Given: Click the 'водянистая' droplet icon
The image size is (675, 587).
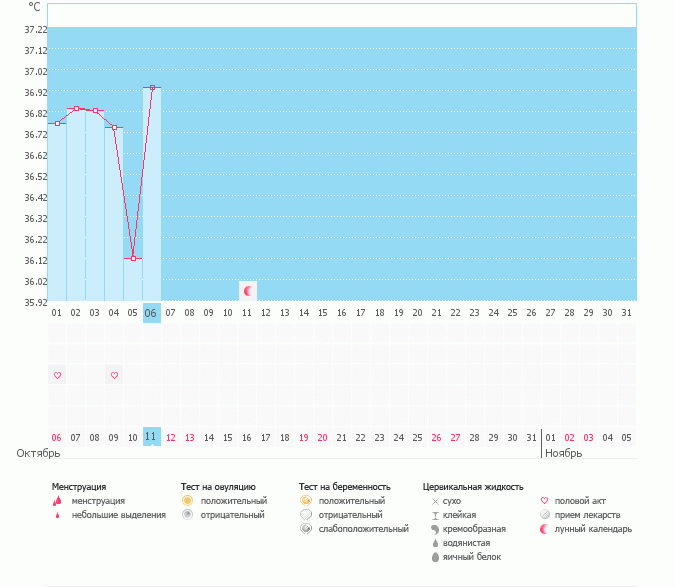Looking at the screenshot, I should pyautogui.click(x=435, y=543).
